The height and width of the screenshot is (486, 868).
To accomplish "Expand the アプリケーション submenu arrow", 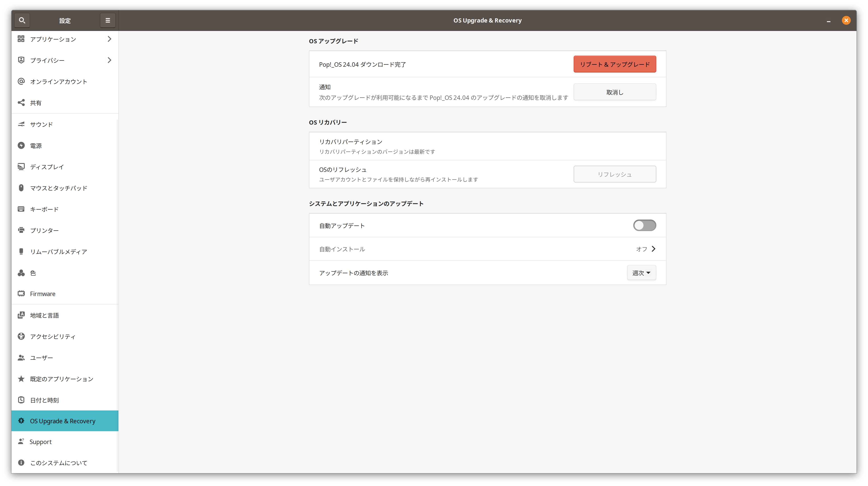I will pyautogui.click(x=109, y=39).
